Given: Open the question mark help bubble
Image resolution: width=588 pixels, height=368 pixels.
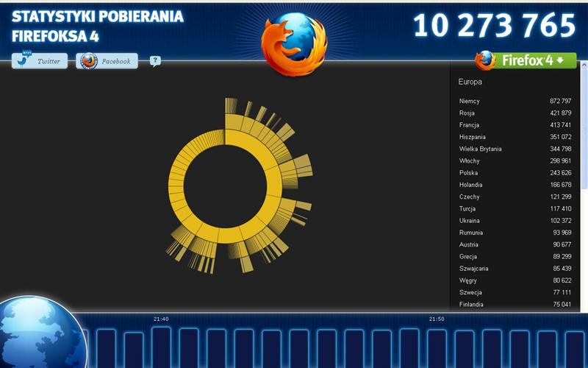Looking at the screenshot, I should point(155,61).
